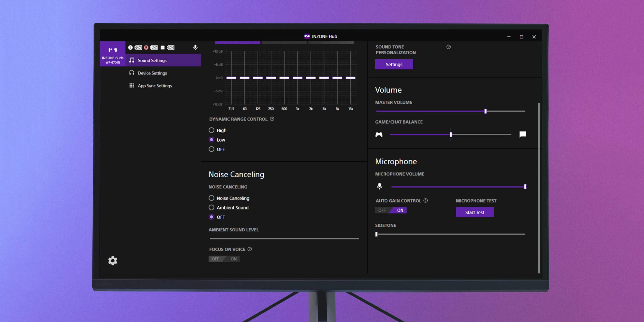This screenshot has width=644, height=322.
Task: Select the Ambient Sound radio option
Action: 212,208
